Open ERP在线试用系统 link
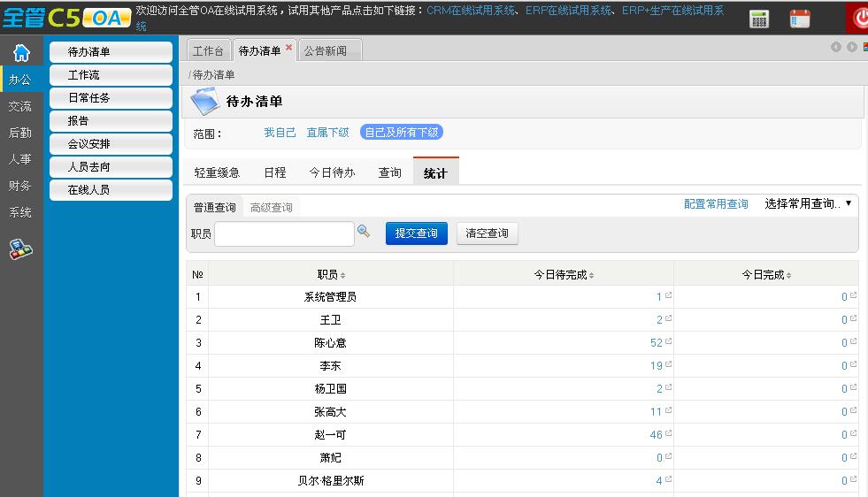868x497 pixels. (569, 11)
